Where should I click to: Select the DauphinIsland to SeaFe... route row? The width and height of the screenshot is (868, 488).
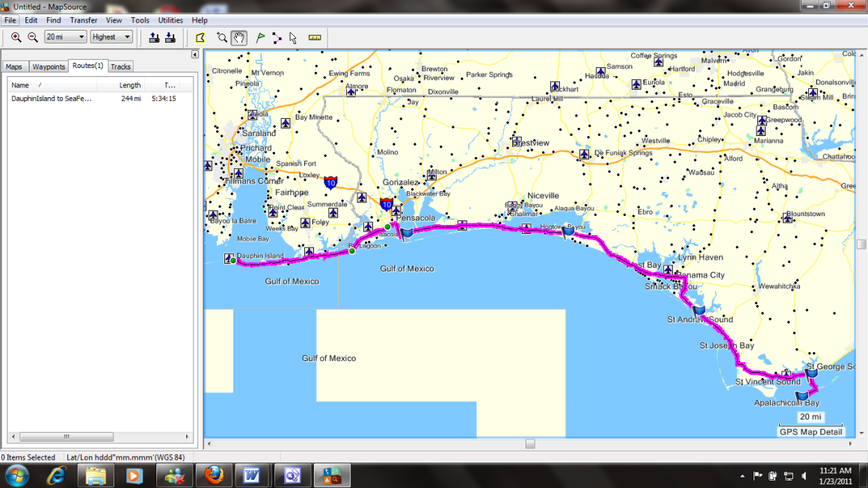100,99
